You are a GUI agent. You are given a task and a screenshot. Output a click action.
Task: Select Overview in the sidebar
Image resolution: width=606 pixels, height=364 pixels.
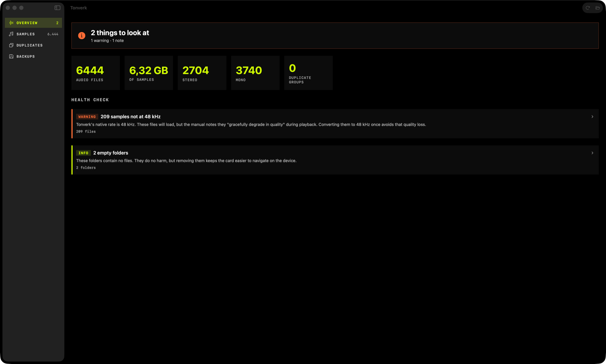(x=33, y=23)
